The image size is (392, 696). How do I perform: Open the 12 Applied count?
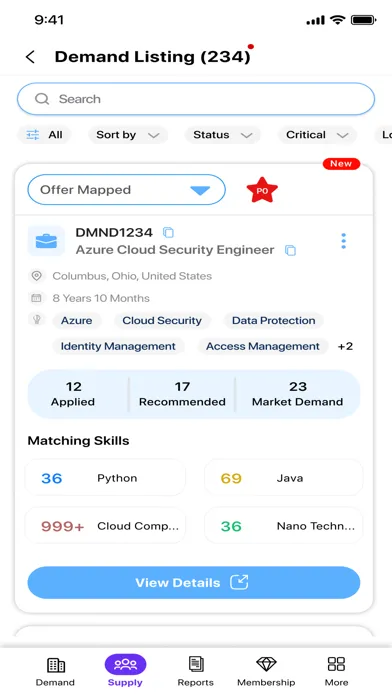tap(73, 394)
